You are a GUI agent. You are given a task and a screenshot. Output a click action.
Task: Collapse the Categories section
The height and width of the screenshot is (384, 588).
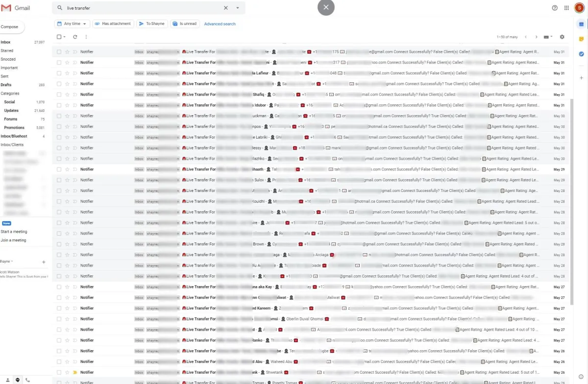tap(10, 93)
